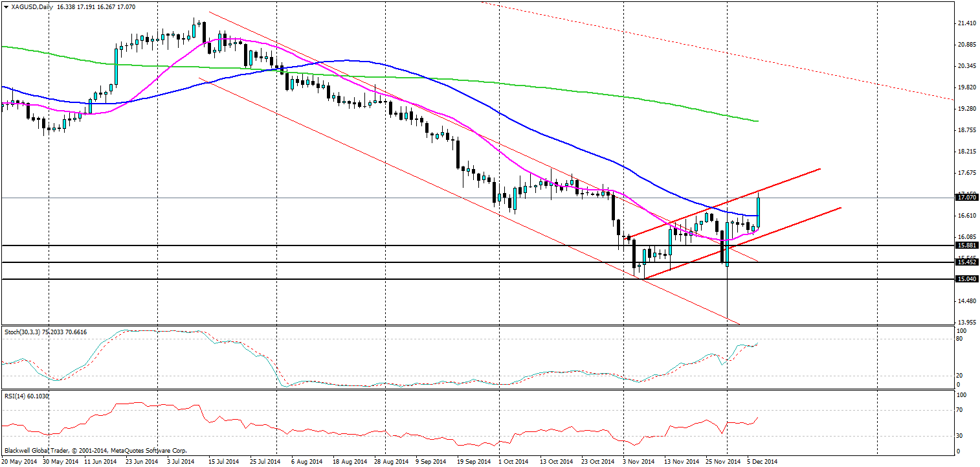The width and height of the screenshot is (980, 467).
Task: Click the 16.610 price axis label
Action: [x=967, y=216]
